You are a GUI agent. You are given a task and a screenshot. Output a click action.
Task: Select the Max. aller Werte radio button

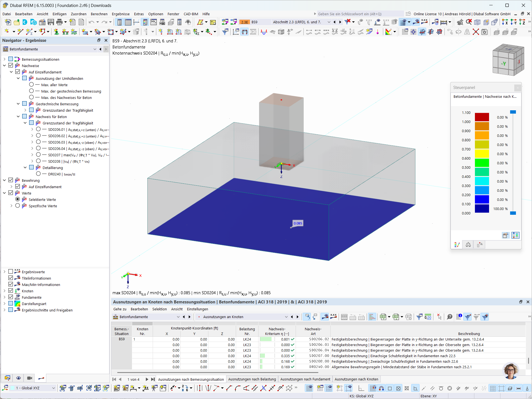click(31, 85)
